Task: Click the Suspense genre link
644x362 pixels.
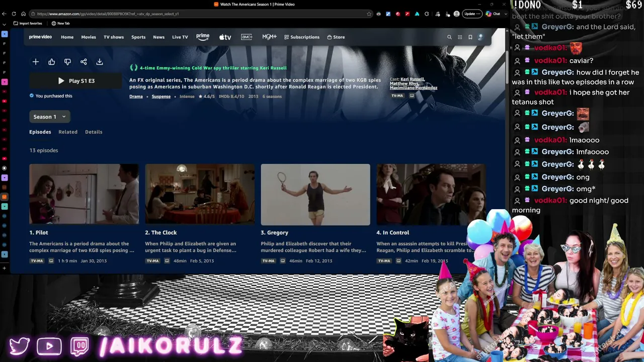Action: point(161,97)
